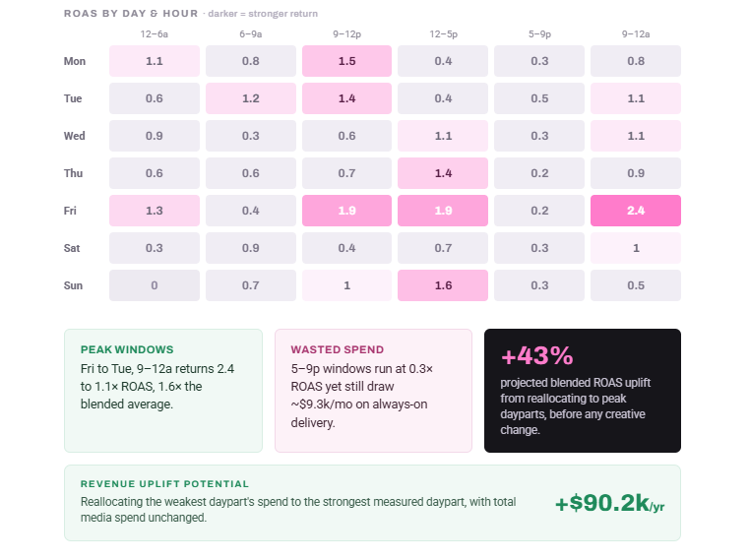Select the Fri row label
Screen dimensions: 749x560
click(70, 211)
